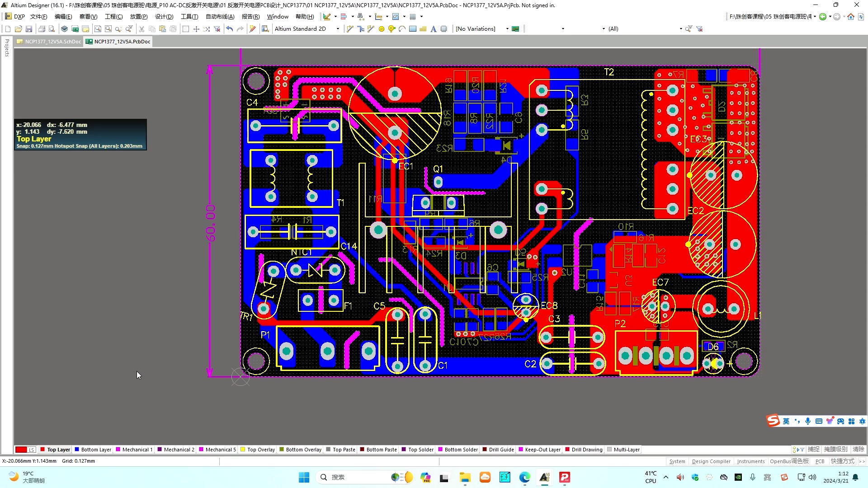Open the (All) filter dropdown

(x=680, y=29)
